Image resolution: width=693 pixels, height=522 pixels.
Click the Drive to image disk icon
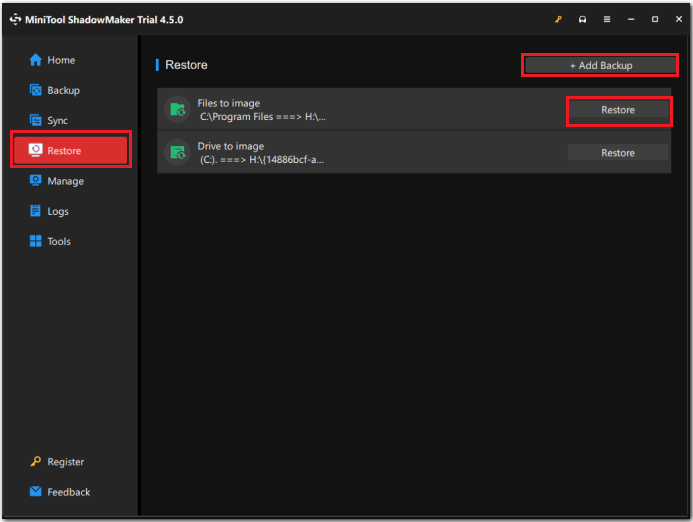coord(177,152)
